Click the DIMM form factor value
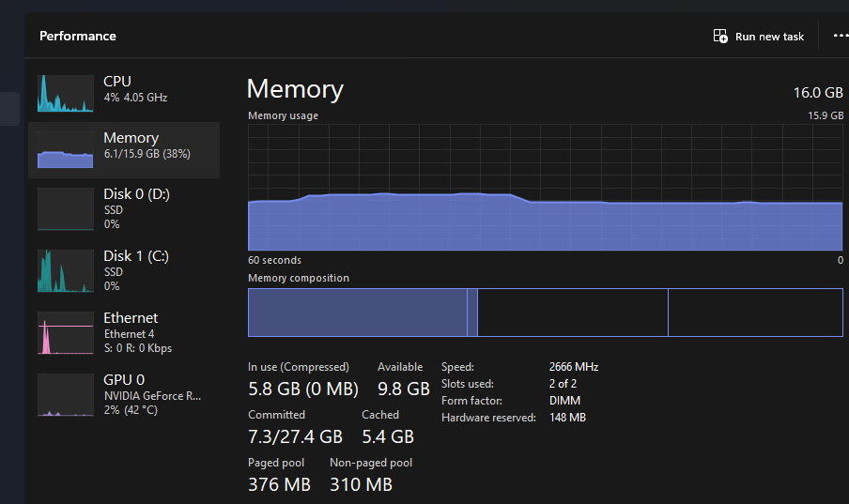Screen dimensions: 849x504 tap(564, 401)
